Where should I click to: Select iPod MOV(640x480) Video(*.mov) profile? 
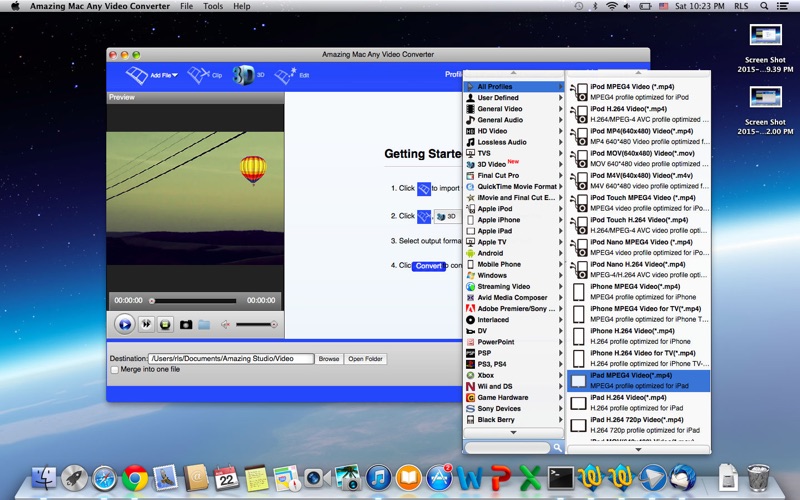coord(639,159)
